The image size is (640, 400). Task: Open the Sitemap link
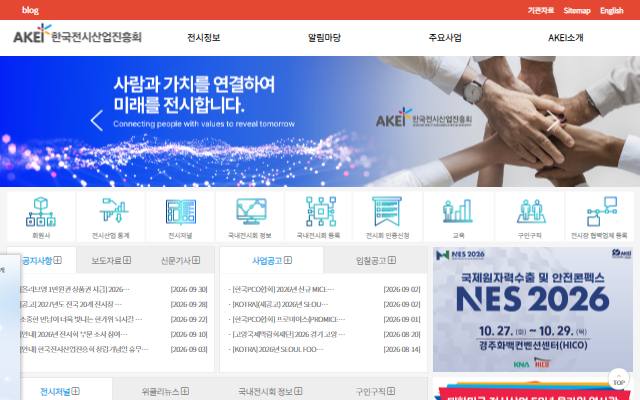tap(577, 10)
